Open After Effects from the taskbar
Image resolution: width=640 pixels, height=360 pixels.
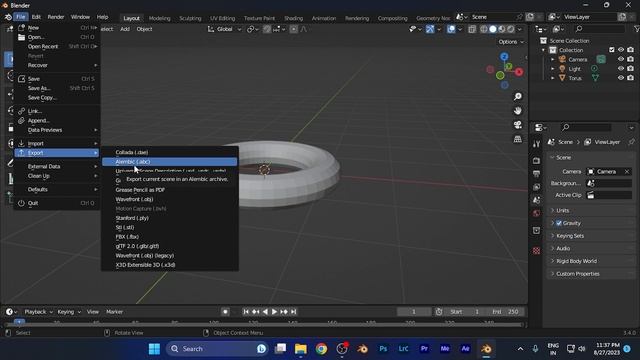click(465, 349)
